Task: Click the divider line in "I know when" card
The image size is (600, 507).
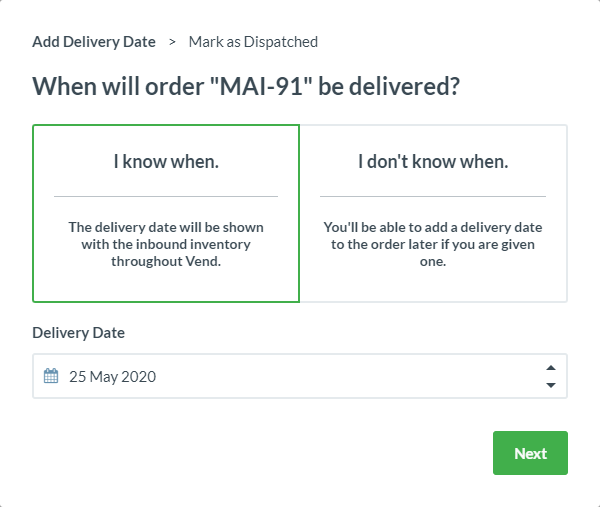Action: tap(166, 196)
